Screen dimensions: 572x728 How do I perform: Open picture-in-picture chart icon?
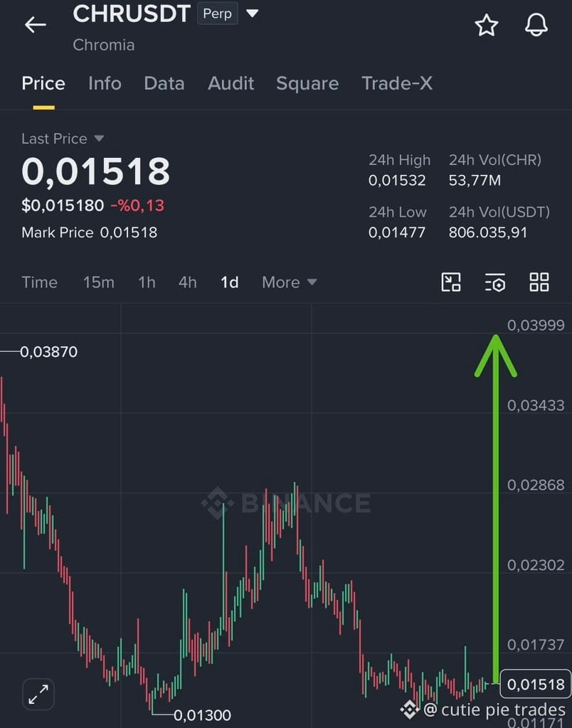click(451, 282)
